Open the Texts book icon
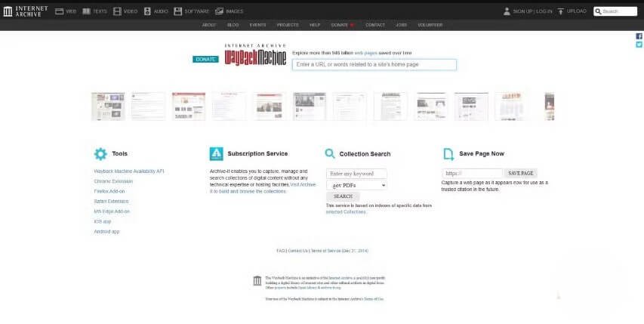 coord(87,11)
